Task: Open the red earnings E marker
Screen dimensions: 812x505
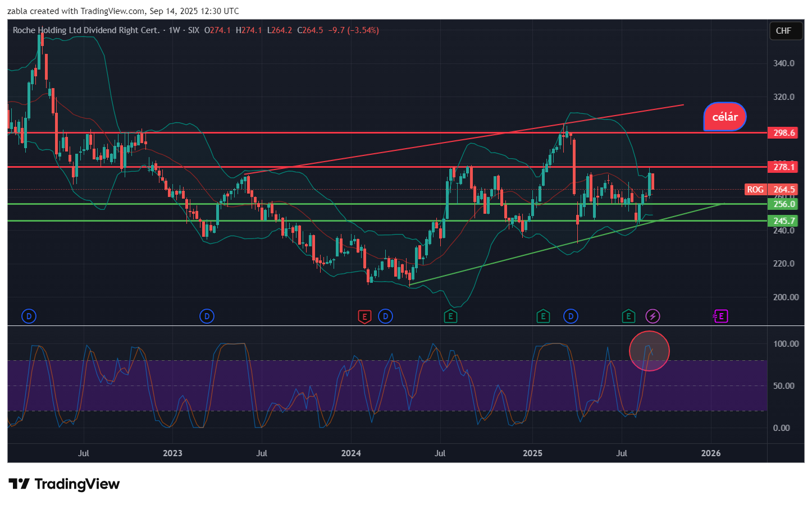Action: tap(364, 316)
